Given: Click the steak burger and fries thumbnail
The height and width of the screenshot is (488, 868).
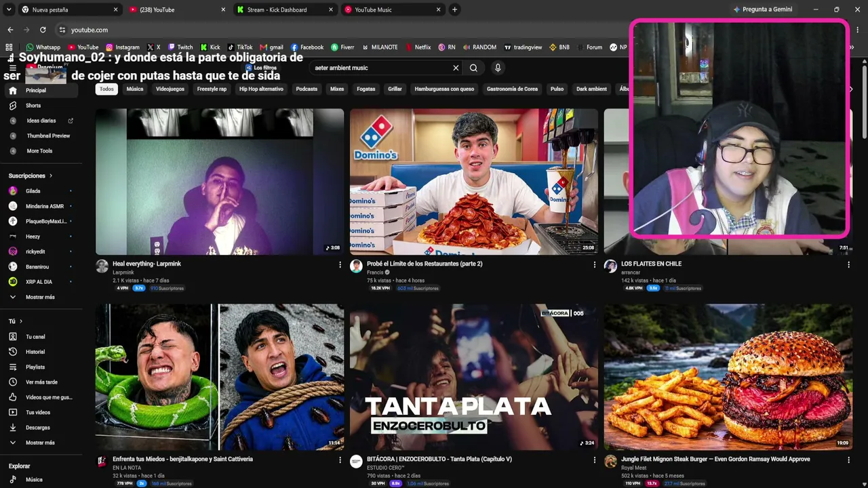Looking at the screenshot, I should point(728,377).
